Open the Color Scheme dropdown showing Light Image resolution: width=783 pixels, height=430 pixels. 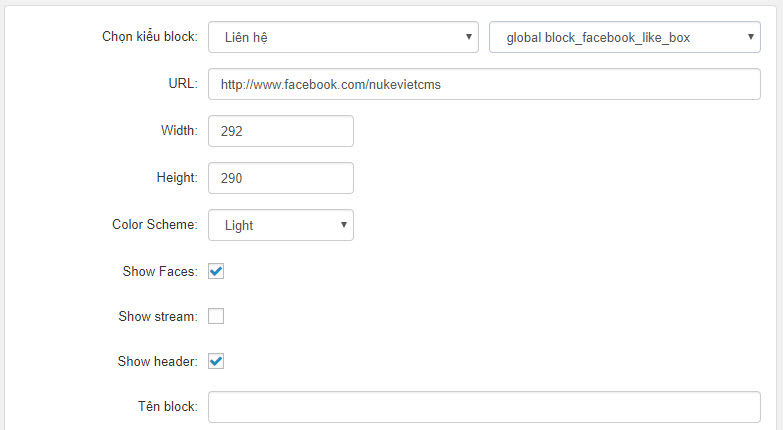tap(281, 225)
